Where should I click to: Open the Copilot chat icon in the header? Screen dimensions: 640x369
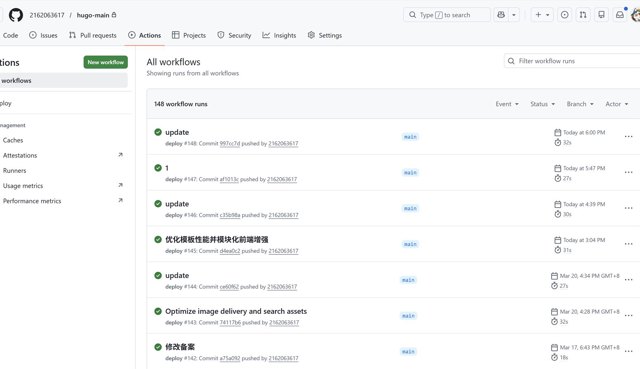click(501, 15)
